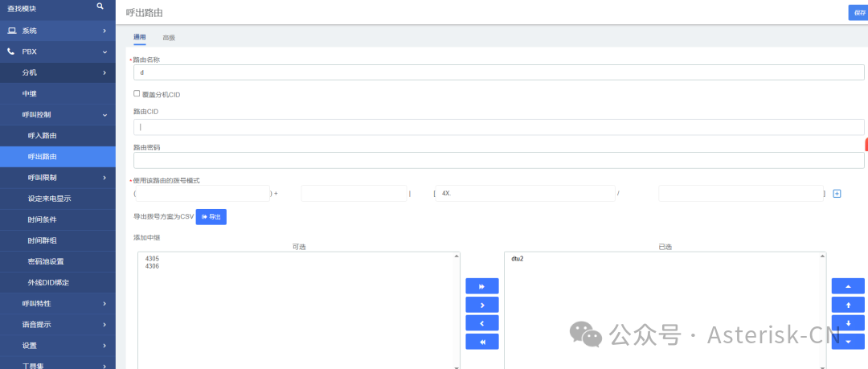Image resolution: width=868 pixels, height=369 pixels.
Task: Add selected trunk using single right arrow
Action: click(482, 305)
